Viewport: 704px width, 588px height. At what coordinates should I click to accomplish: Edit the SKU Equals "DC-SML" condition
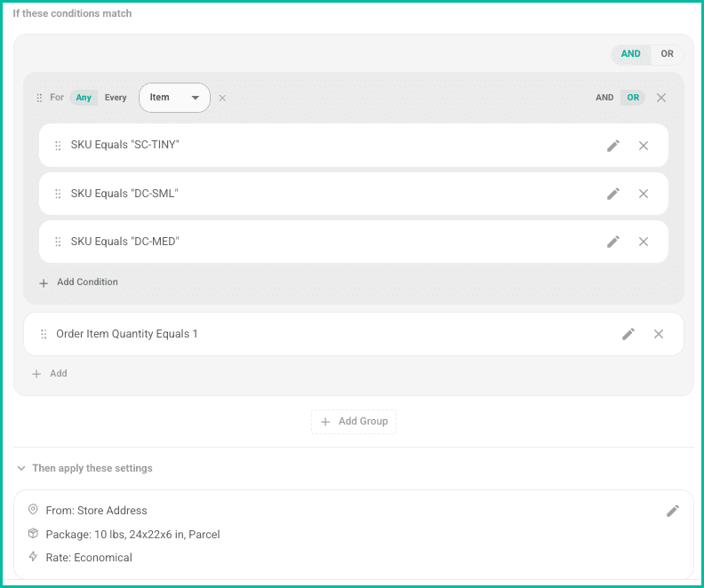pos(613,194)
